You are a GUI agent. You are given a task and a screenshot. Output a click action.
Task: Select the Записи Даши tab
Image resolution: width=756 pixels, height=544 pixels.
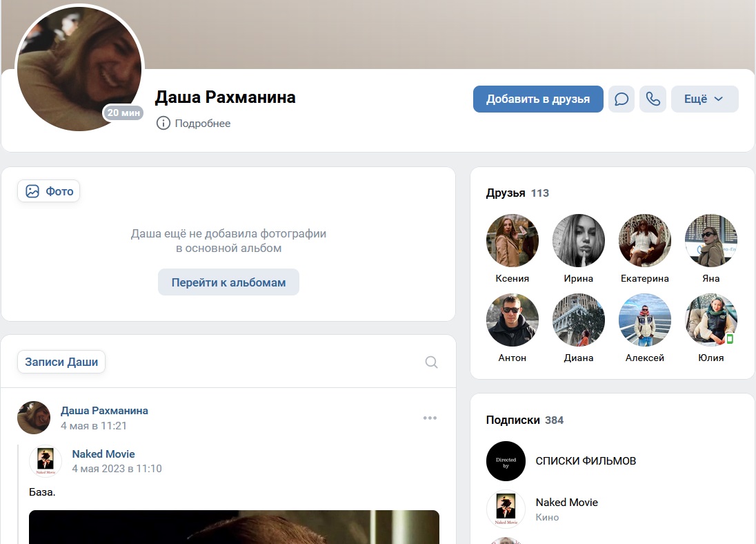tap(61, 362)
